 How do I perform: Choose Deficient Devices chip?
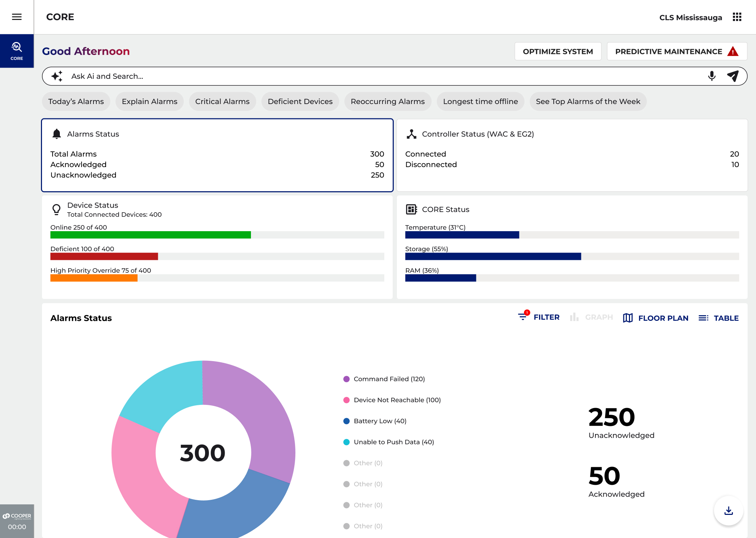(x=300, y=102)
